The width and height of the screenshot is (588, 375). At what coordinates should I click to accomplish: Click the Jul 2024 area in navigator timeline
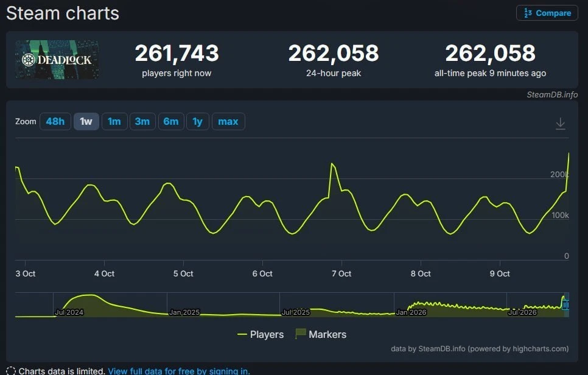(69, 312)
